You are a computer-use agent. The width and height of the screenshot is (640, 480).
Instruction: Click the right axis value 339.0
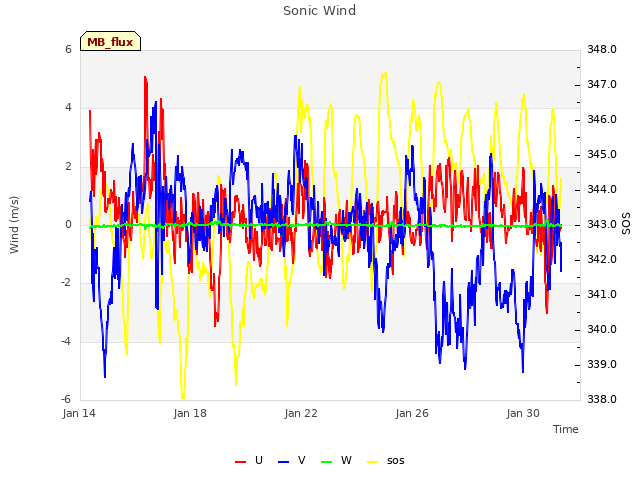[602, 364]
